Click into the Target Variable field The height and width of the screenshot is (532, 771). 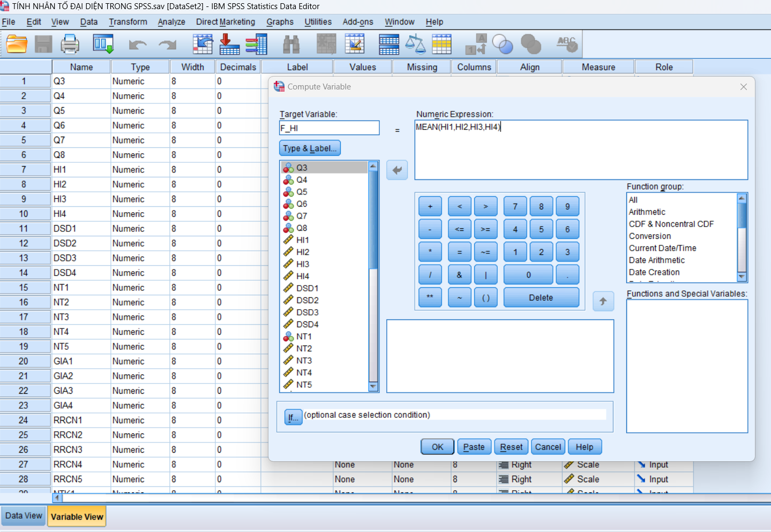tap(329, 128)
